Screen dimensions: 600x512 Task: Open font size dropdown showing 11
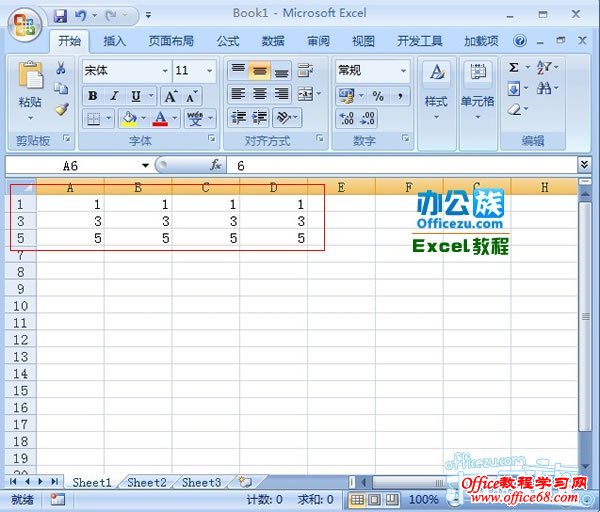pos(210,71)
